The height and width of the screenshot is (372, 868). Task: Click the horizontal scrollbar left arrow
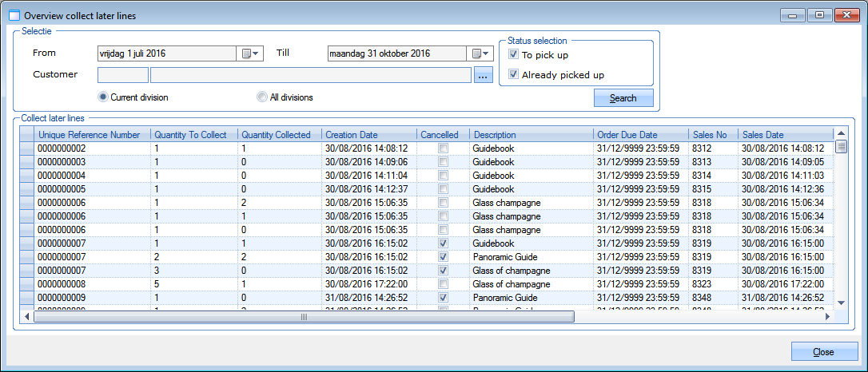(26, 316)
